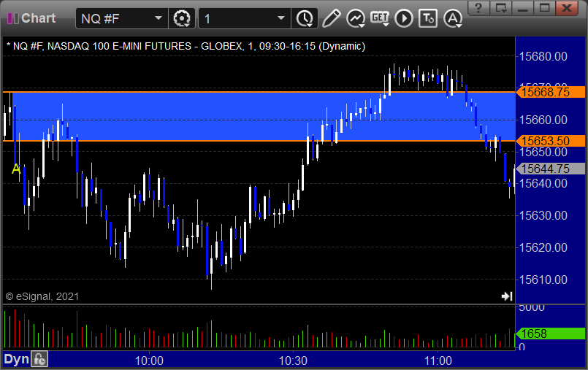588x370 pixels.
Task: Open the studies line chart icon
Action: point(356,18)
